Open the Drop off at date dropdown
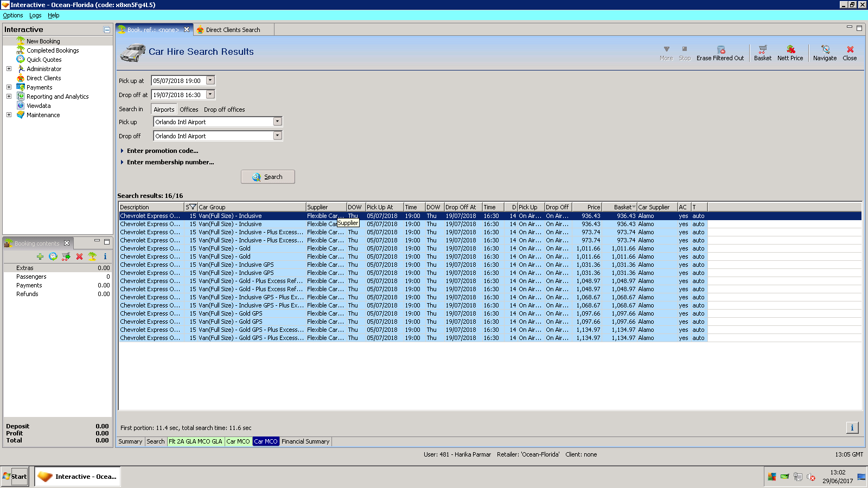The width and height of the screenshot is (868, 488). point(210,95)
